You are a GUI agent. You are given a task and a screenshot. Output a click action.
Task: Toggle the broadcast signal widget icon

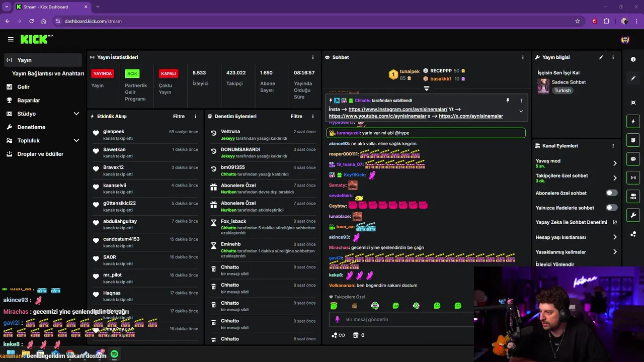(x=633, y=177)
